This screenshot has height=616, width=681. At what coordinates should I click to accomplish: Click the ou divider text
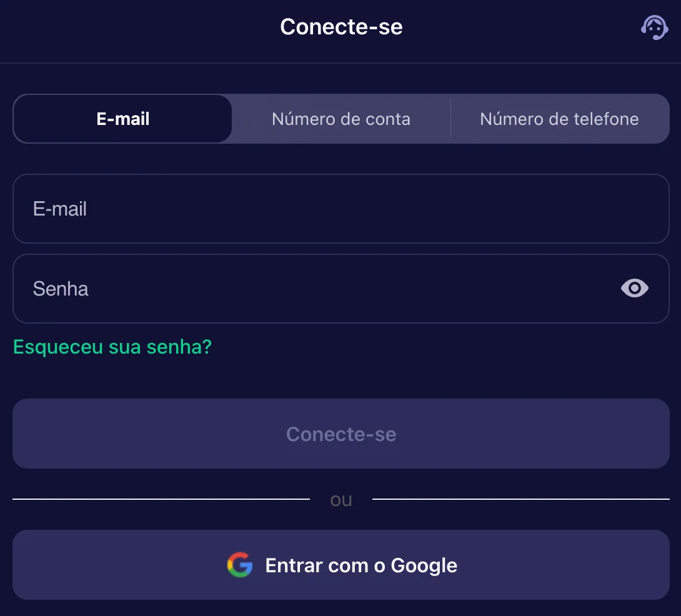pos(341,499)
